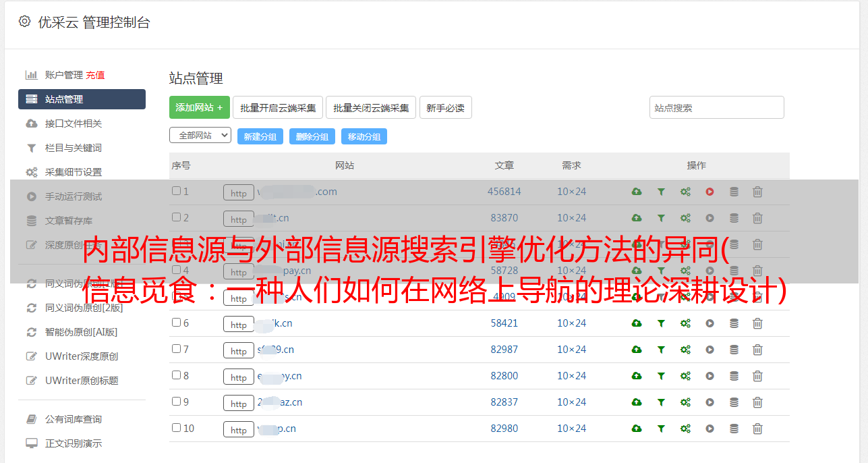Select 站点管理 in the sidebar
This screenshot has width=868, height=463.
[x=82, y=99]
